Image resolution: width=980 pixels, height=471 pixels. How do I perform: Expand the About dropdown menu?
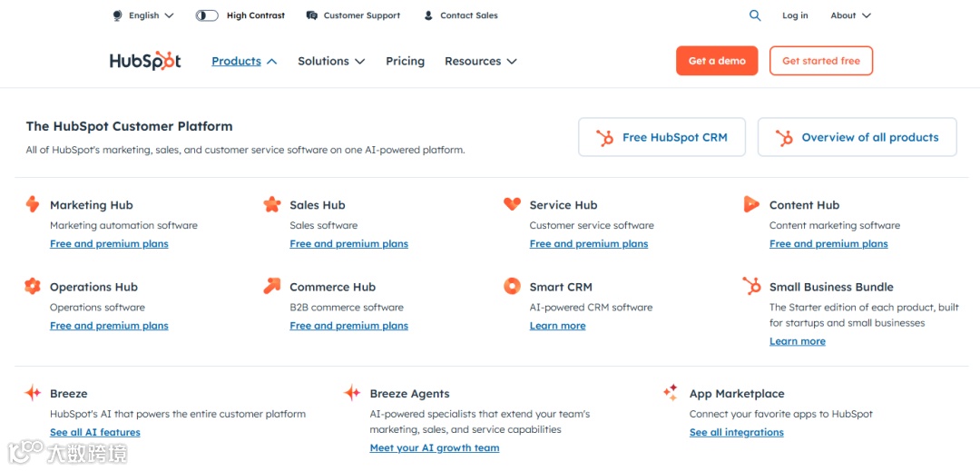coord(850,15)
